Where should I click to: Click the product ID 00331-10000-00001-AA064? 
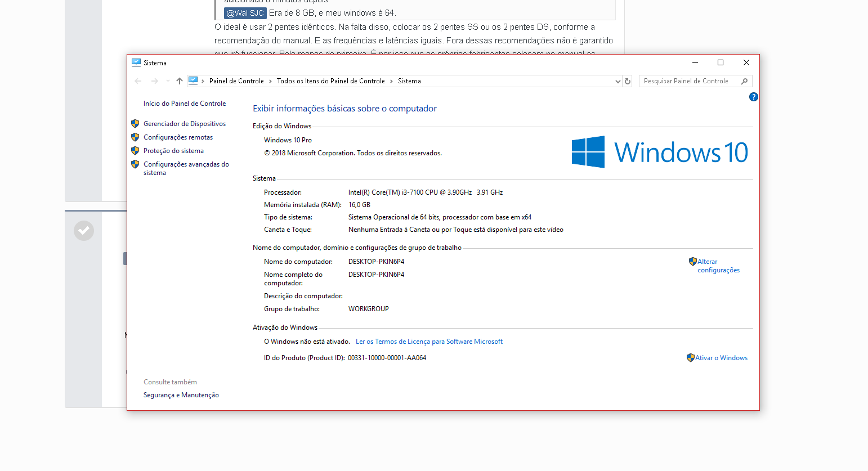coord(387,358)
